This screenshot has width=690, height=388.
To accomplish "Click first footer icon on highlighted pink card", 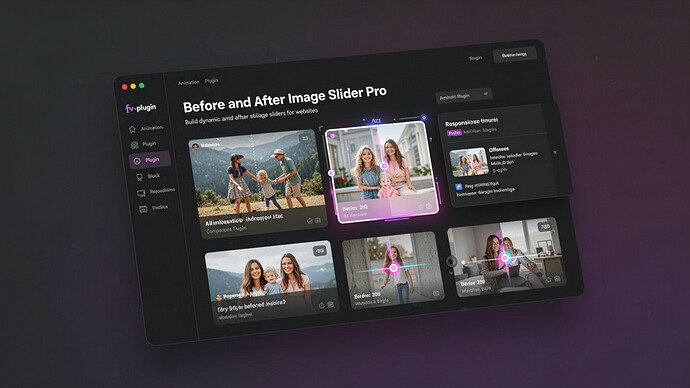I will [421, 207].
